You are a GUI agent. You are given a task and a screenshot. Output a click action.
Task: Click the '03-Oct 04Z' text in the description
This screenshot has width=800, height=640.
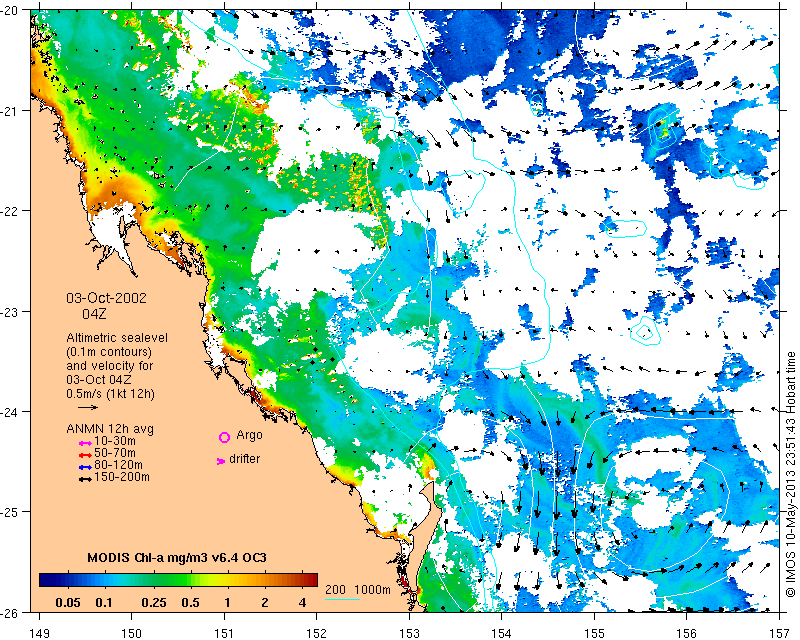coord(98,380)
